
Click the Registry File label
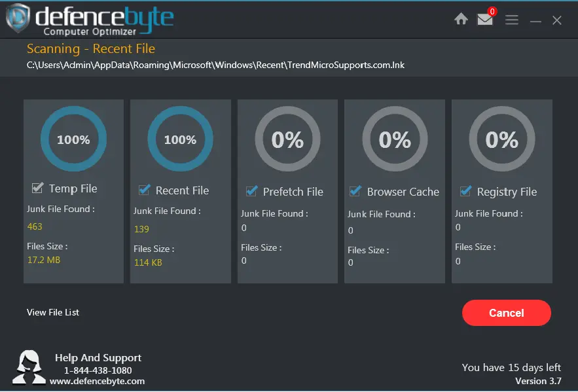tap(507, 192)
